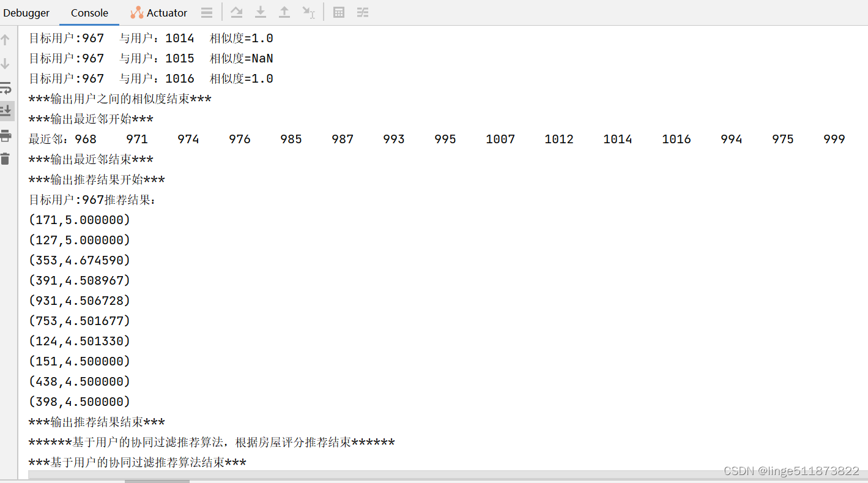Screen dimensions: 868x483
Task: Click neighbor value 1007
Action: tap(500, 140)
